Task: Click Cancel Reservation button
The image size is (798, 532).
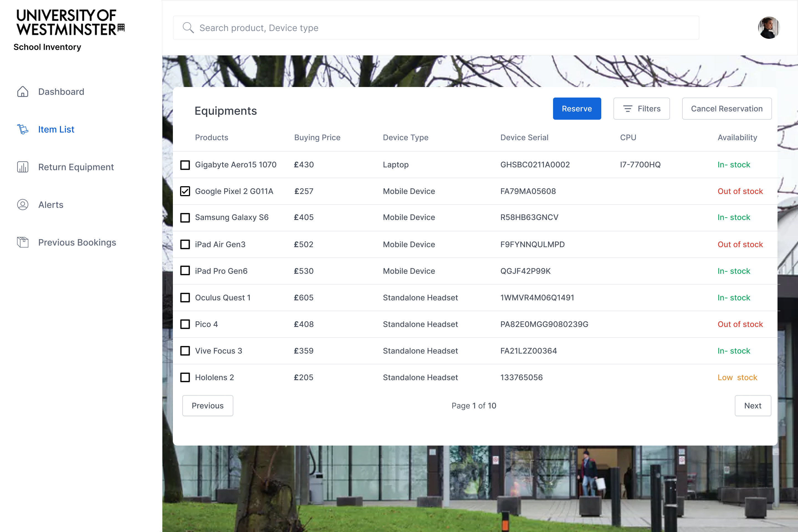Action: [727, 109]
